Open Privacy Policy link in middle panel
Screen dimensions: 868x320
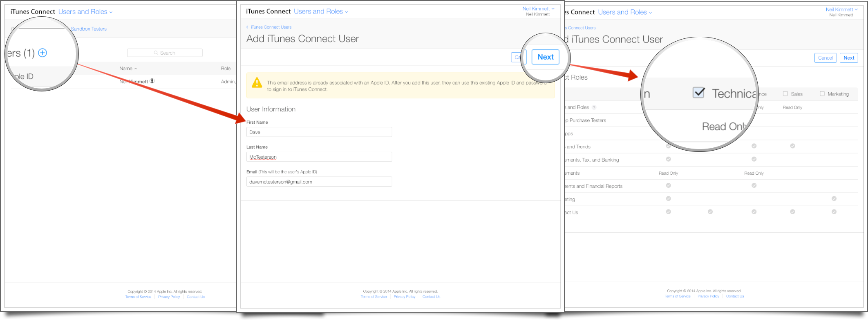405,297
